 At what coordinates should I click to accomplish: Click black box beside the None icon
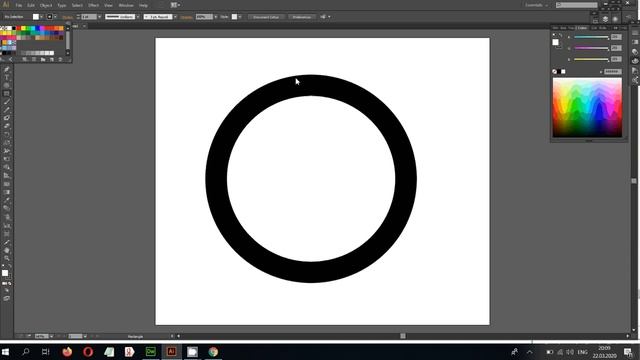[559, 71]
